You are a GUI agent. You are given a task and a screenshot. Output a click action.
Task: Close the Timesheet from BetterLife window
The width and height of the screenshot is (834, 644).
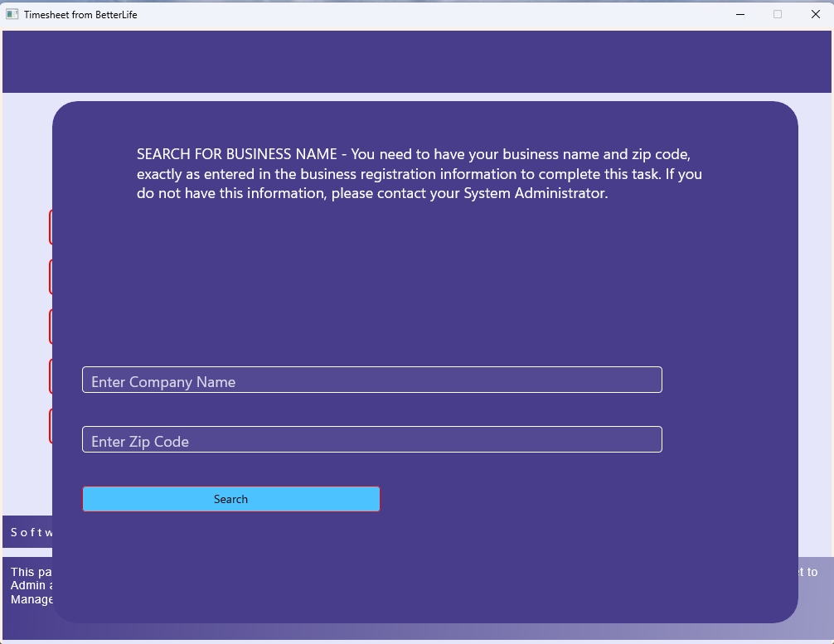pos(815,14)
